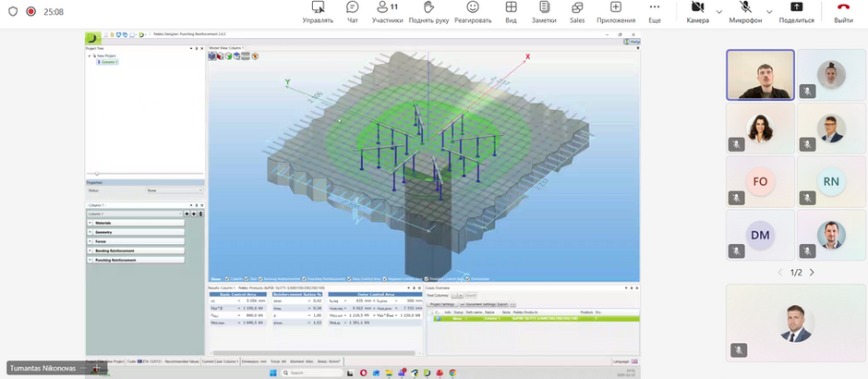Select the DM participant tile
Viewport: 868px width, 379px height.
pyautogui.click(x=760, y=235)
